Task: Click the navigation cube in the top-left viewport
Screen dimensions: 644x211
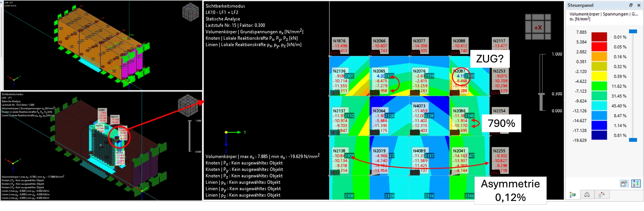Action: pos(190,12)
